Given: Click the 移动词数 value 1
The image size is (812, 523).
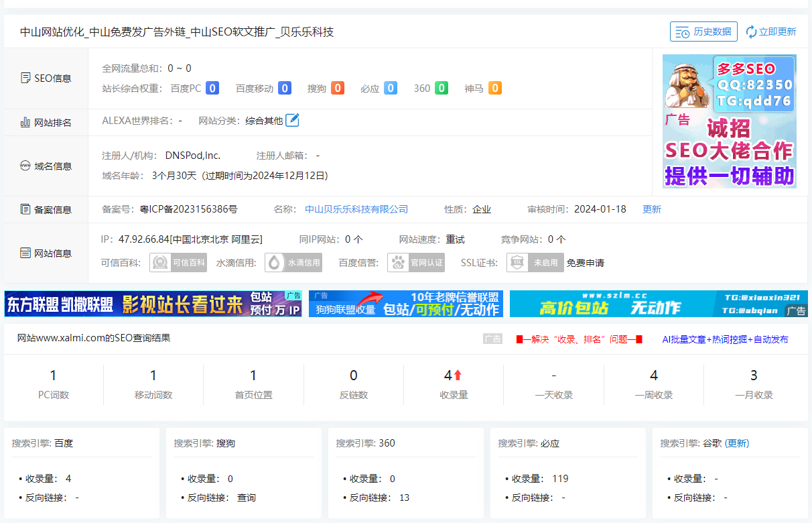Looking at the screenshot, I should point(153,375).
